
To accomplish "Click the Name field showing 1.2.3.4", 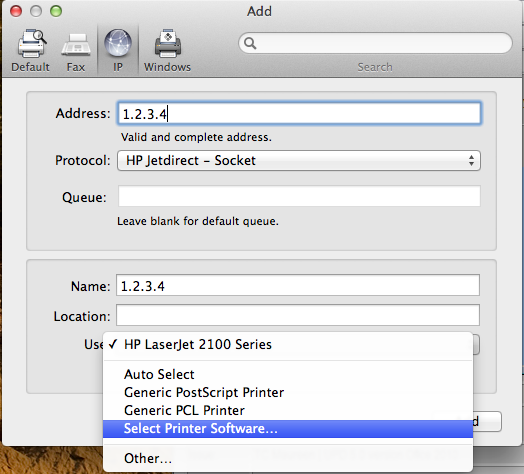I will (x=298, y=285).
